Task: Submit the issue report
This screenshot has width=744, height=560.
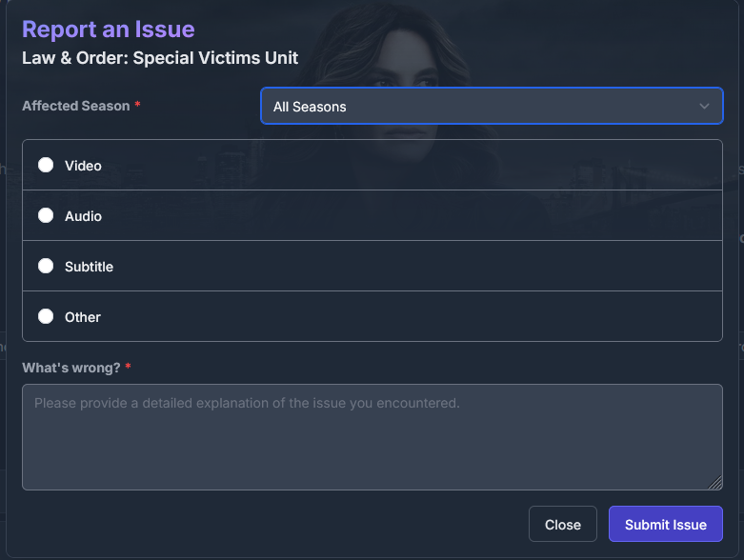Action: (x=665, y=524)
